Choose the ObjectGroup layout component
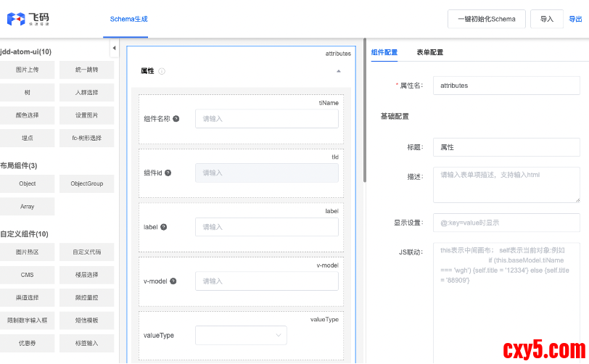The image size is (589, 364). coord(86,184)
